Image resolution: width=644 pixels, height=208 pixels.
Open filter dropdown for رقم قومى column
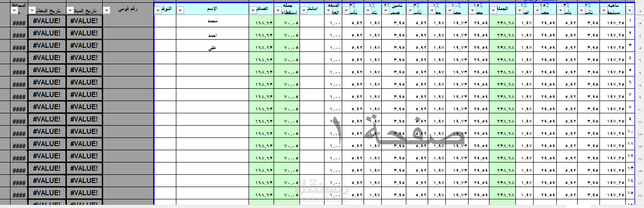(x=106, y=10)
